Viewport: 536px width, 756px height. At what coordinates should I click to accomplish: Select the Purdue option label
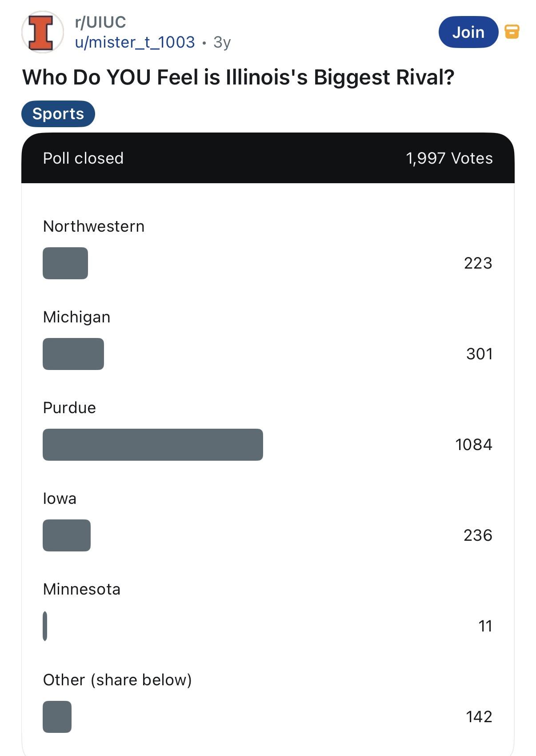click(69, 408)
